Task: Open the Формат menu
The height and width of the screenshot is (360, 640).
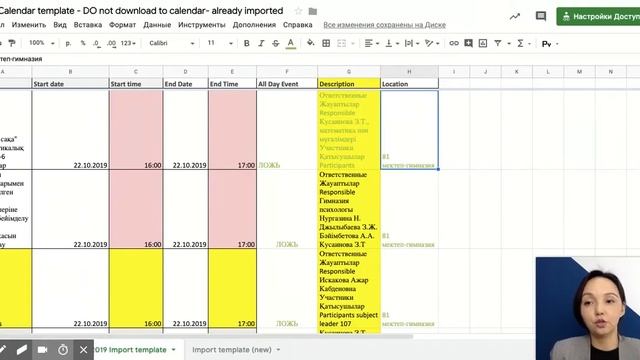Action: 122,25
